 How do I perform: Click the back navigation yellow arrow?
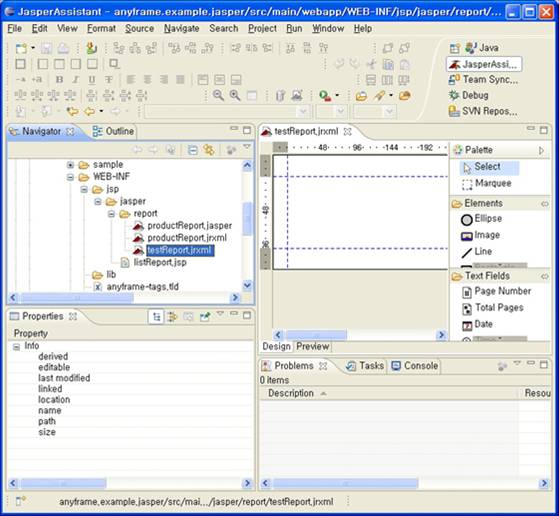pyautogui.click(x=89, y=111)
